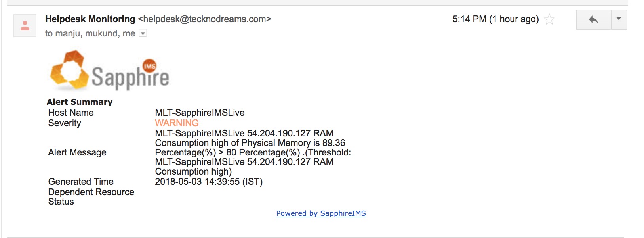644x238 pixels.
Task: Click the orange WARNING severity text
Action: coord(177,123)
